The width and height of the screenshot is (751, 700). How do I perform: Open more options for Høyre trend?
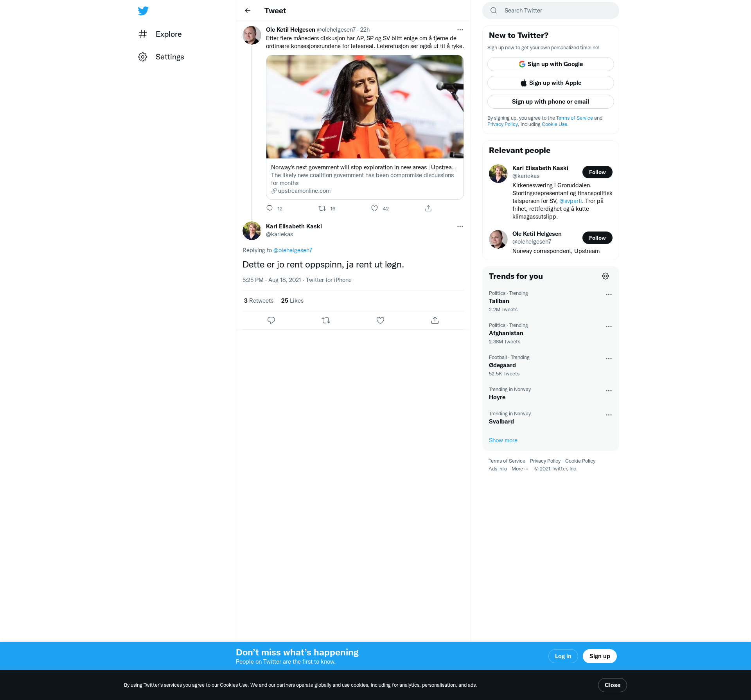click(x=609, y=391)
